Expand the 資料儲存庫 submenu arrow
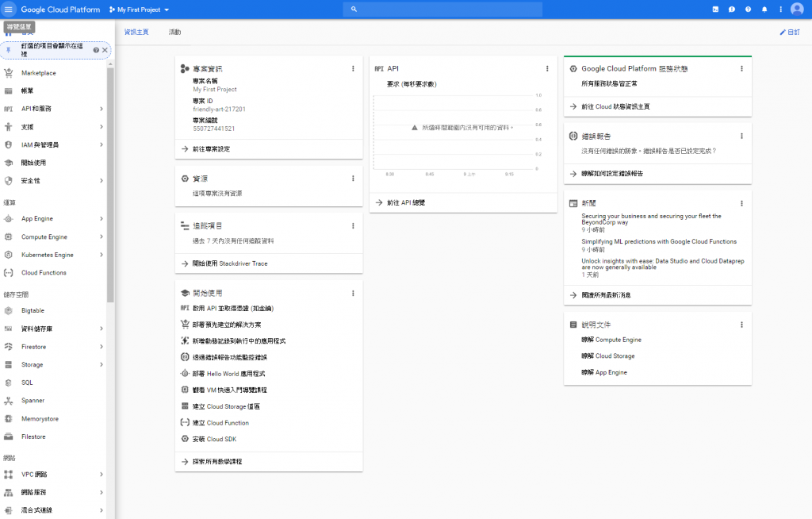The height and width of the screenshot is (519, 812). tap(101, 329)
